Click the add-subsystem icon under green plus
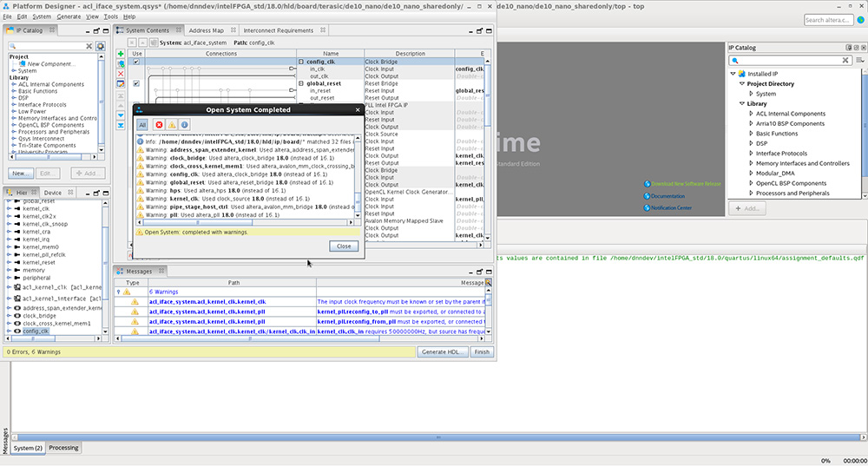868x466 pixels. (x=121, y=63)
